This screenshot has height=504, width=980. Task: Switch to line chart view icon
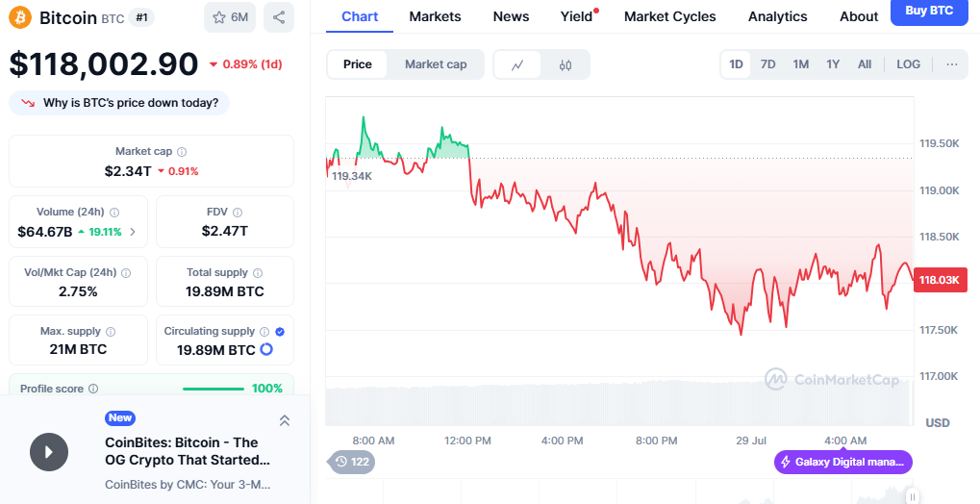tap(517, 64)
